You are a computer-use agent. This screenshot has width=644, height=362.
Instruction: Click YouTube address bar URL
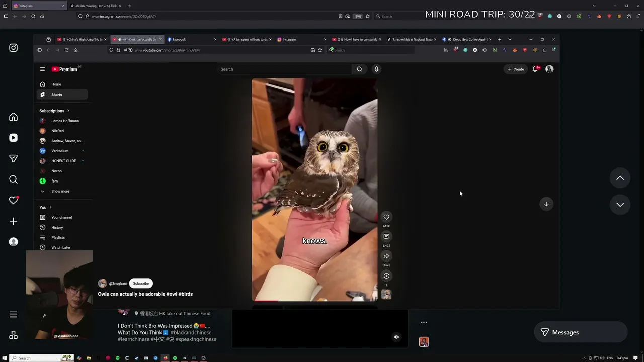click(167, 50)
